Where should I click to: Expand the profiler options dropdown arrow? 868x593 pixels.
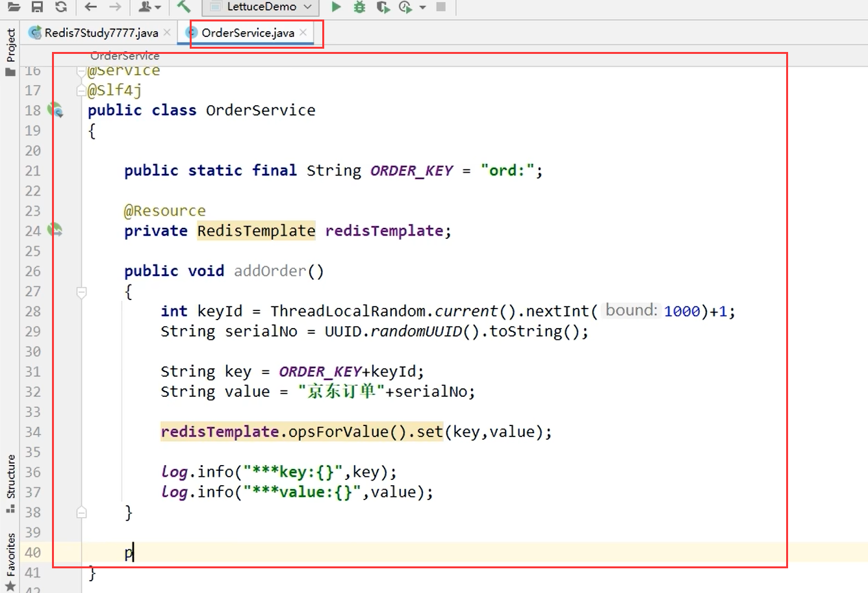point(422,8)
